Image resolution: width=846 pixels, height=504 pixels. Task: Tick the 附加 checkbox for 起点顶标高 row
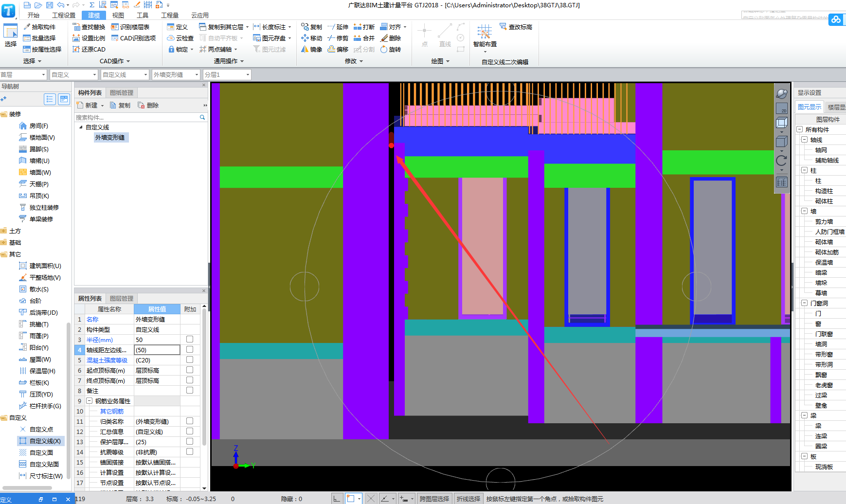(x=190, y=370)
